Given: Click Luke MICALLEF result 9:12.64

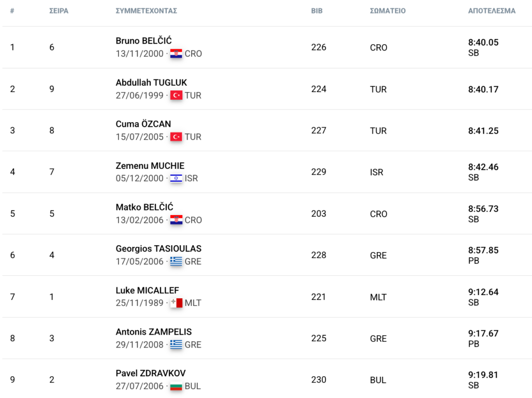Looking at the screenshot, I should tap(483, 292).
